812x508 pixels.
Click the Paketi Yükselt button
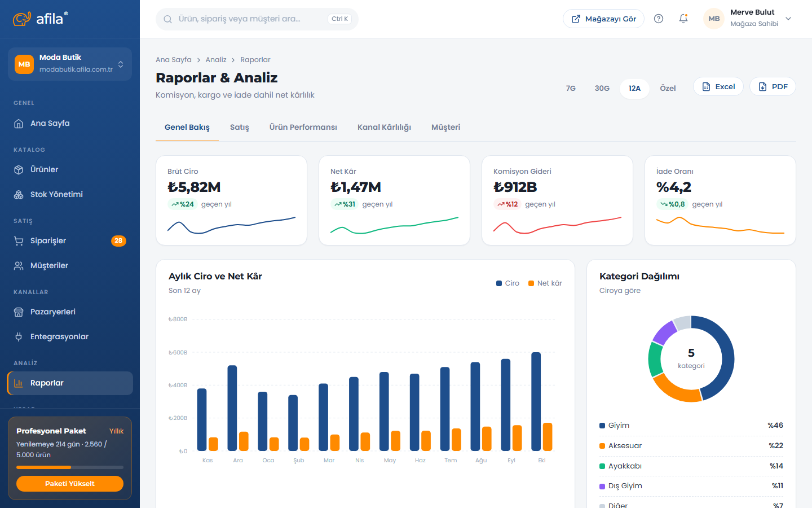click(70, 484)
